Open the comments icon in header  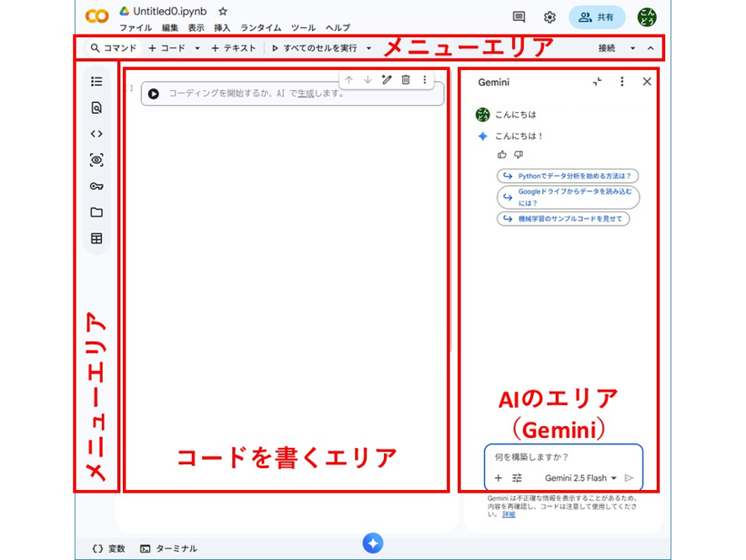[x=519, y=18]
